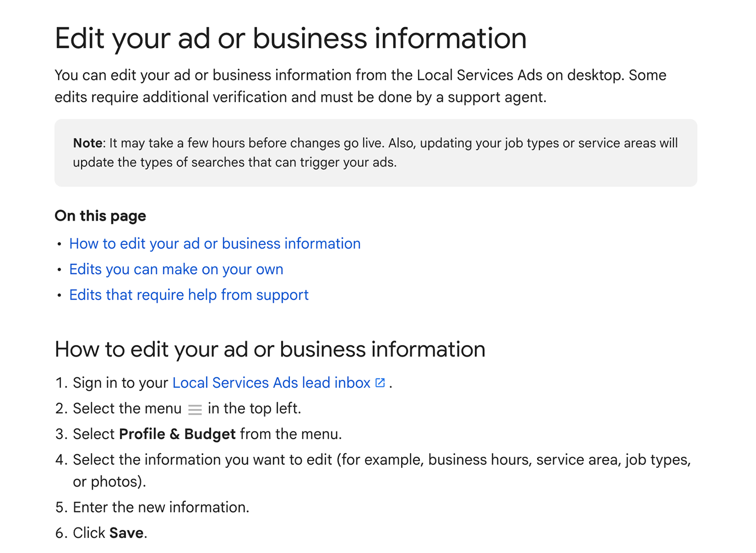Jump to How to edit your ad link
Image resolution: width=756 pixels, height=553 pixels.
[x=215, y=244]
